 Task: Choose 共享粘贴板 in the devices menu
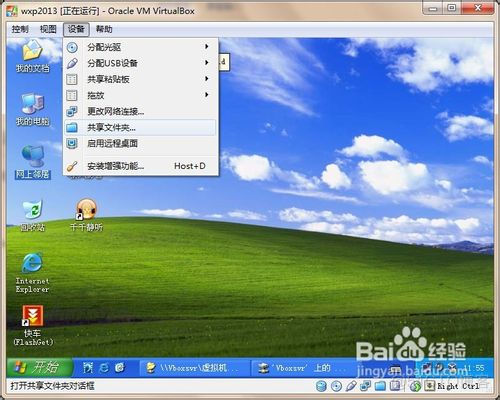click(x=140, y=79)
